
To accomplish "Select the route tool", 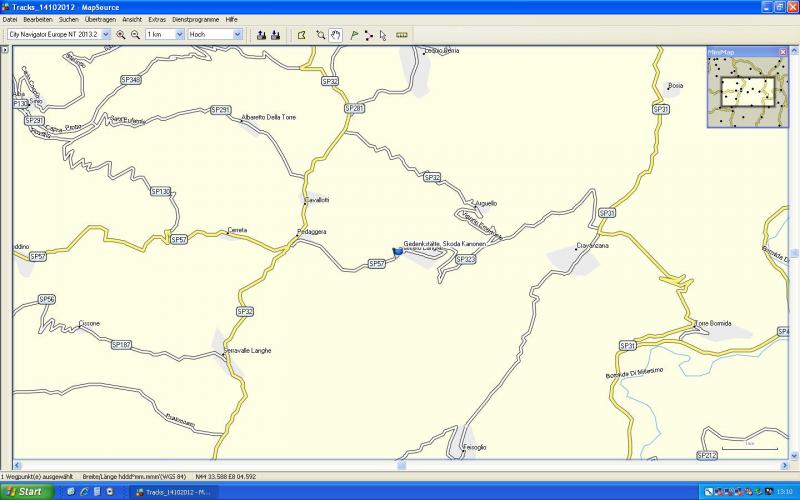I will coord(368,34).
